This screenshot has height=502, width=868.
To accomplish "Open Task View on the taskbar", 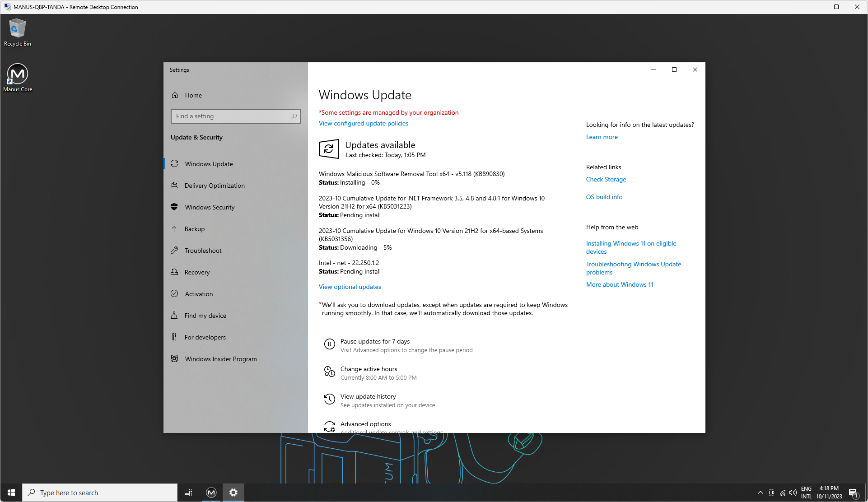I will [188, 493].
